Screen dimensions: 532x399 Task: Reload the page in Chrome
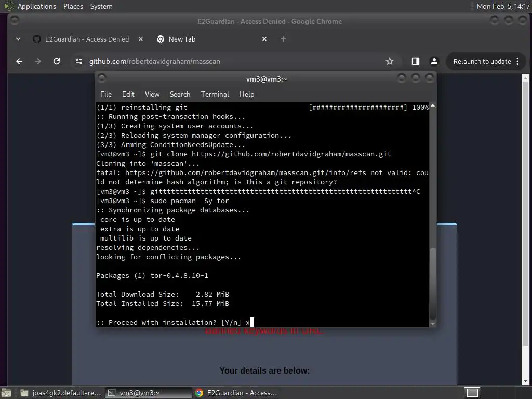click(57, 61)
